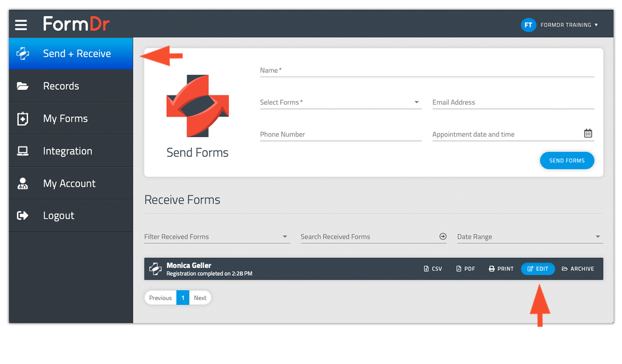Open the Select Forms dropdown
The width and height of the screenshot is (622, 364).
[x=341, y=102]
